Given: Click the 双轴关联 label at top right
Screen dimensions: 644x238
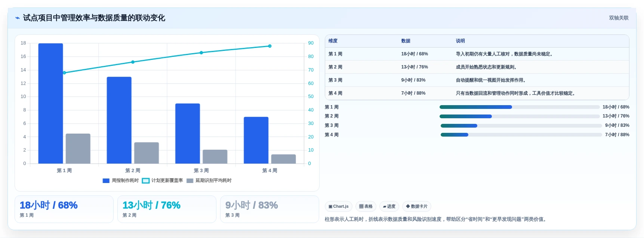Looking at the screenshot, I should point(619,18).
